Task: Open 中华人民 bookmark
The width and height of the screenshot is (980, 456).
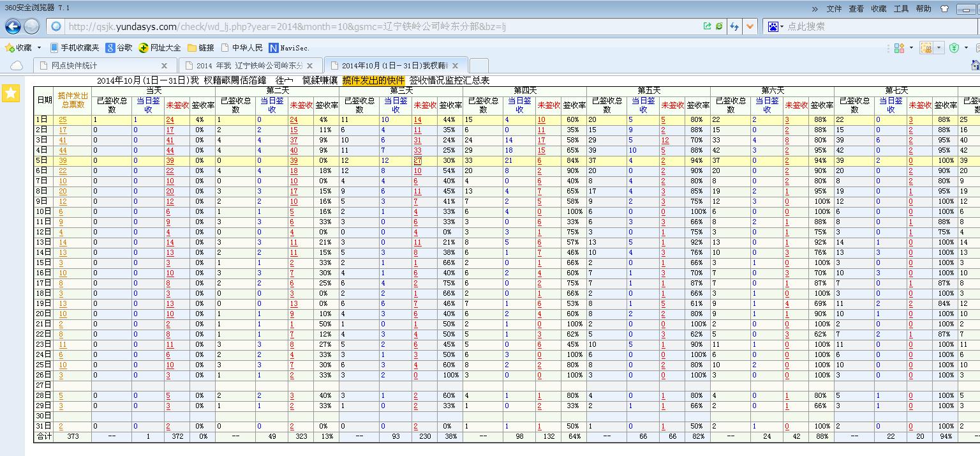Action: click(x=242, y=48)
